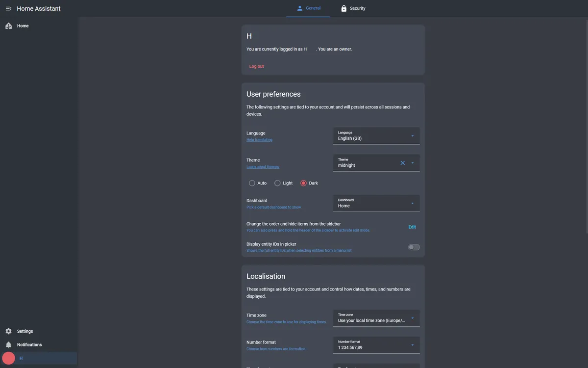Open the Number format dropdown
Viewport: 588px width, 368px height.
[x=376, y=345]
